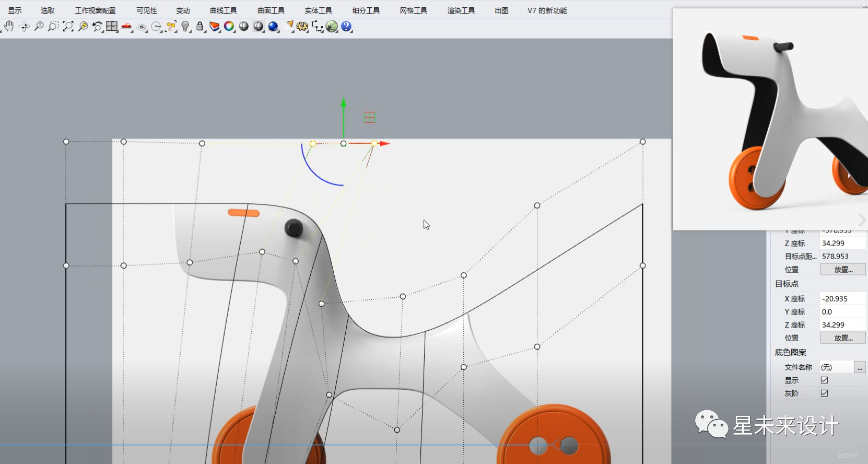Viewport: 868px width, 464px height.
Task: Click the gumball green vertical arrow
Action: (x=343, y=118)
